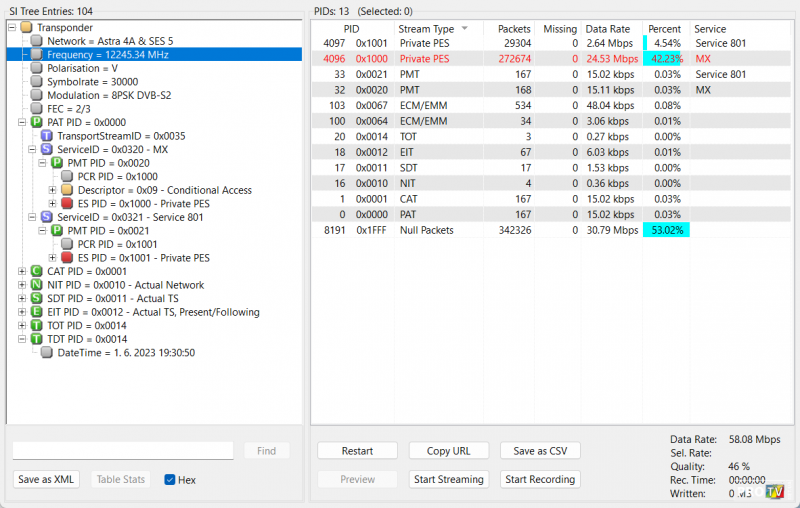Click the Save as CSV button
The image size is (800, 508).
pyautogui.click(x=540, y=451)
